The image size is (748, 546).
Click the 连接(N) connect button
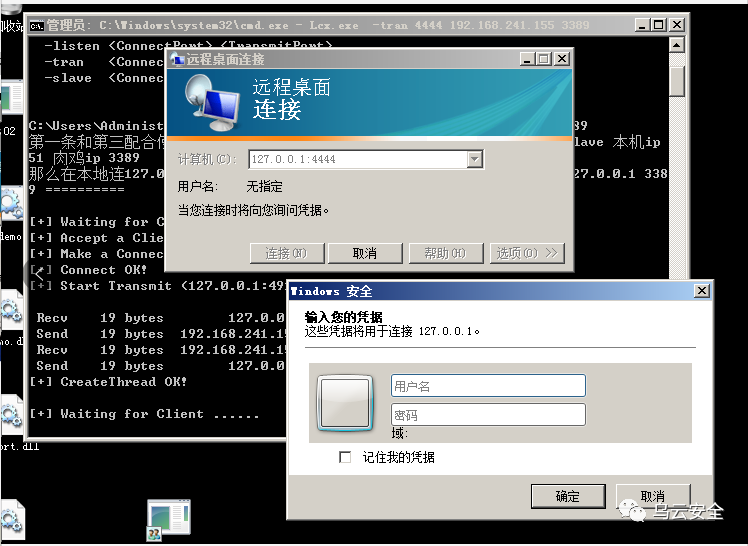click(287, 253)
